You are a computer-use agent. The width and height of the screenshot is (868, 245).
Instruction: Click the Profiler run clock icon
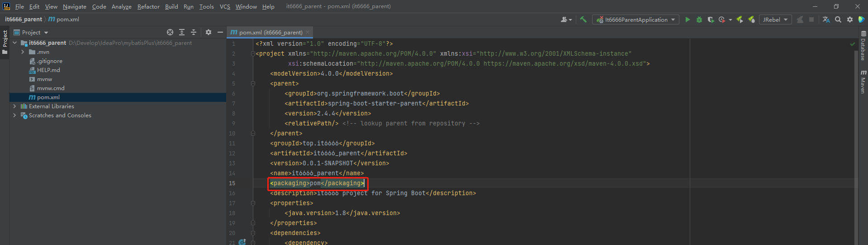722,19
